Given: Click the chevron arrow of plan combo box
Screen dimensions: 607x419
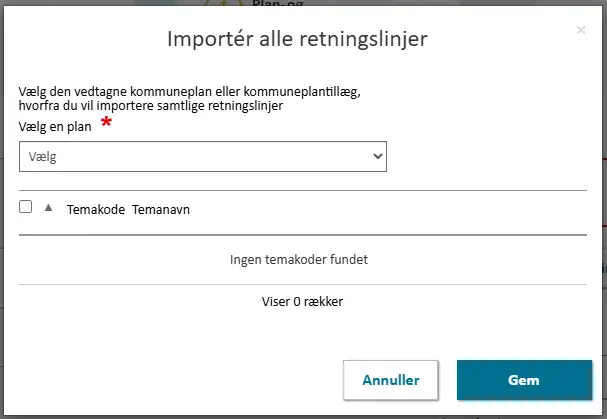Looking at the screenshot, I should point(377,156).
